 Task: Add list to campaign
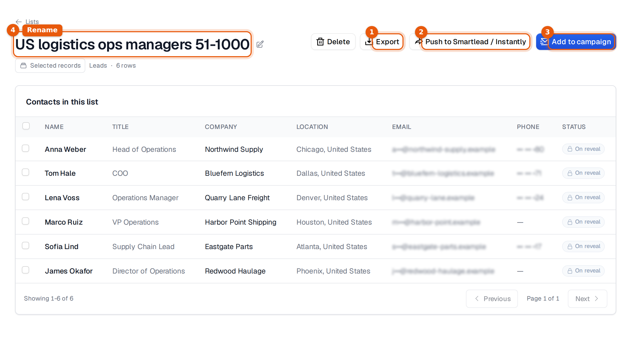[576, 42]
